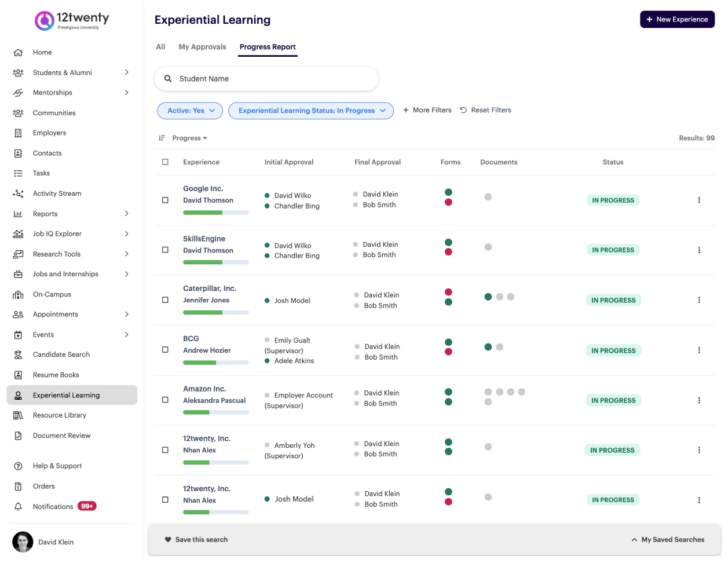Check the BCG Andrew Hozier row checkbox

click(165, 350)
